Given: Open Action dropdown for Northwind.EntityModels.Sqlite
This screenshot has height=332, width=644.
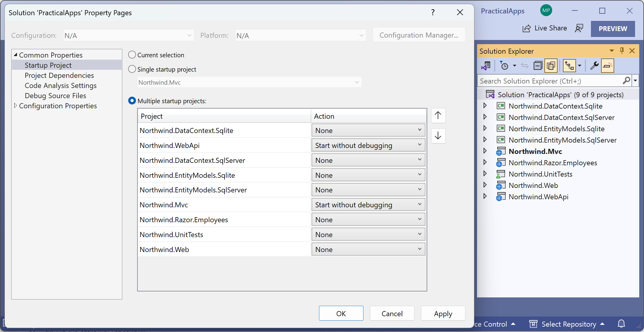Looking at the screenshot, I should pyautogui.click(x=368, y=175).
